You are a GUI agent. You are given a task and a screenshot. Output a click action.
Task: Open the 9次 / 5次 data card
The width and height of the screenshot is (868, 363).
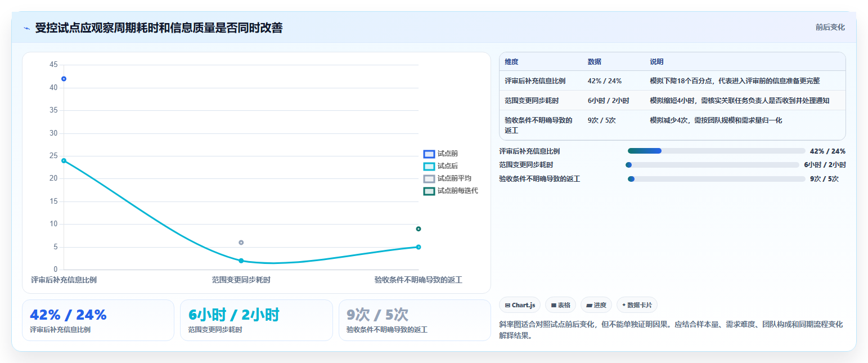click(x=415, y=320)
